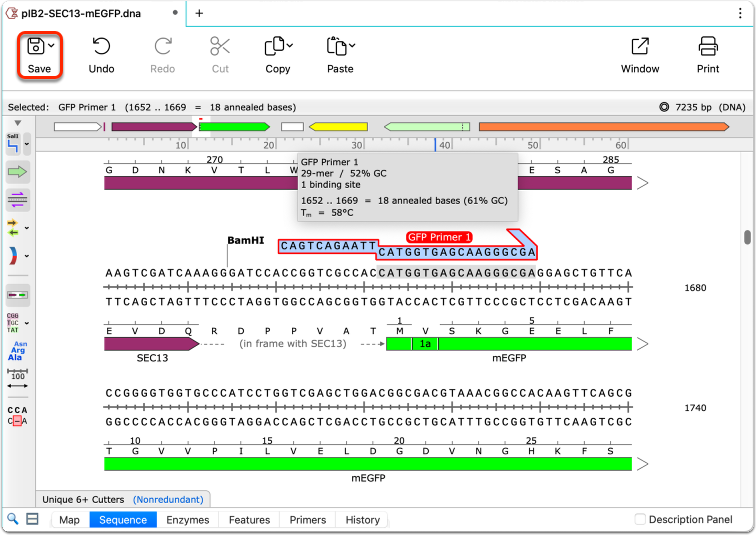
Task: Open the Save dropdown arrow
Action: tap(52, 46)
